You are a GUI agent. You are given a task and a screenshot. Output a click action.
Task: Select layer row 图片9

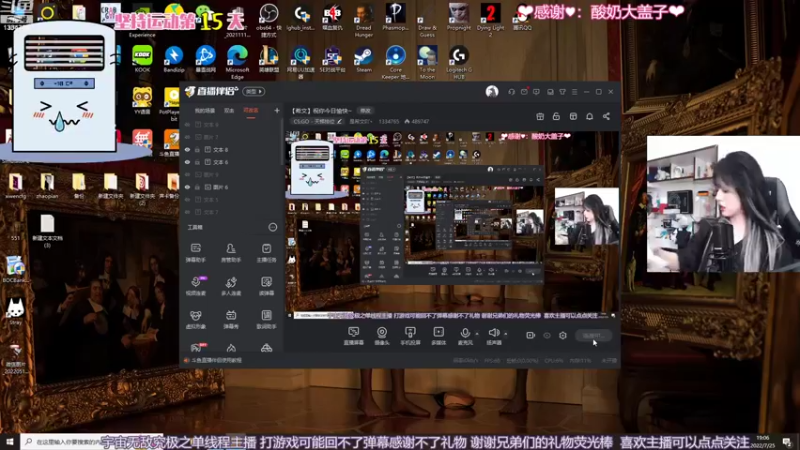(x=232, y=174)
